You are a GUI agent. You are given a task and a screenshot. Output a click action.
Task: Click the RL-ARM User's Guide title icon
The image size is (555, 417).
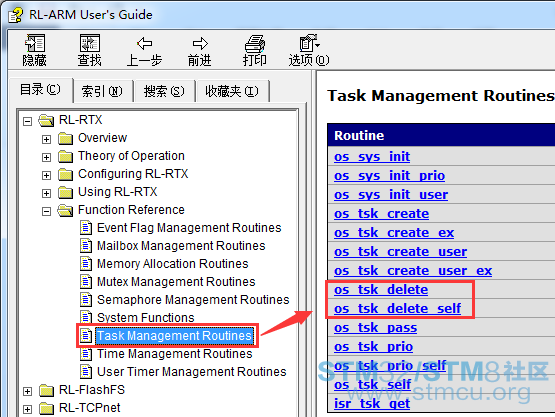tap(15, 15)
